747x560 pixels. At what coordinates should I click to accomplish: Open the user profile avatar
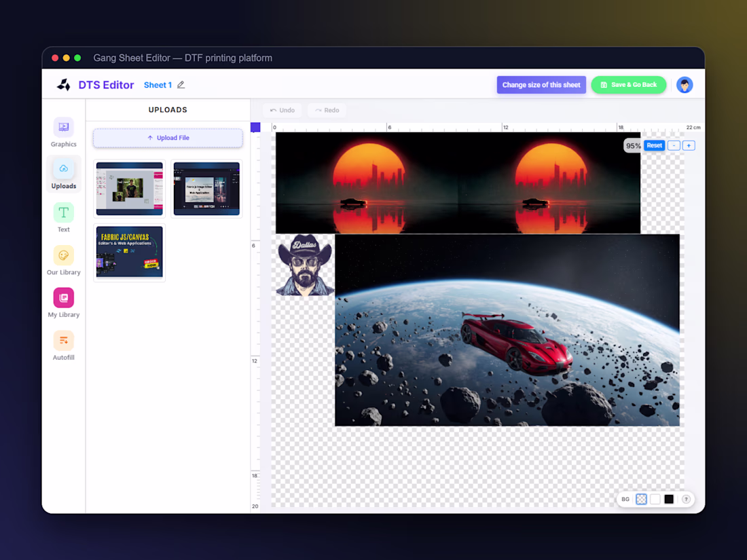[685, 85]
